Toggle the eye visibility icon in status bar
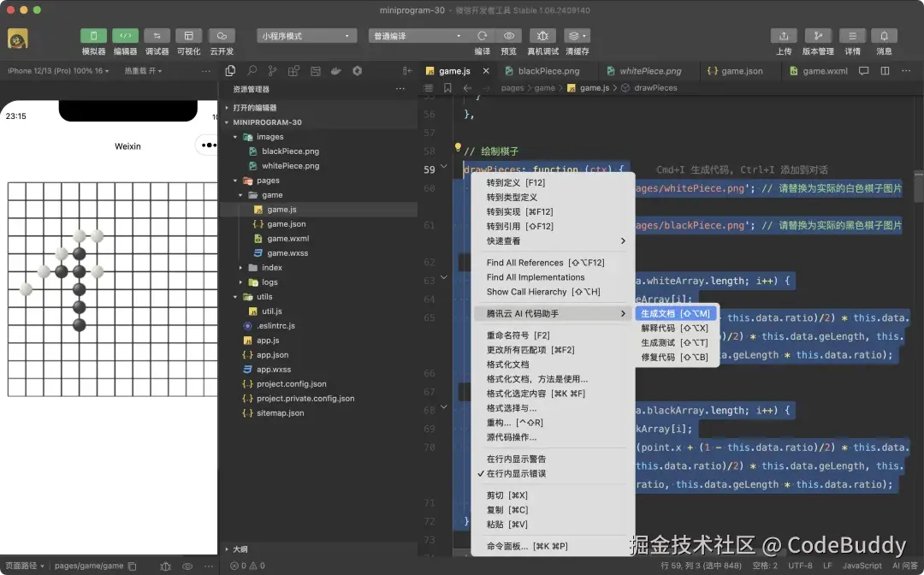Image resolution: width=924 pixels, height=575 pixels. (x=187, y=566)
